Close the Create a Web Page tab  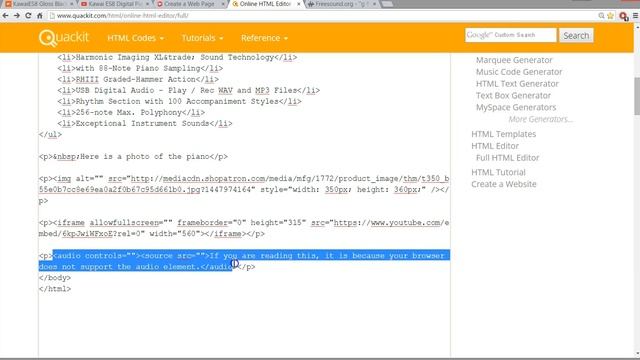[x=223, y=4]
